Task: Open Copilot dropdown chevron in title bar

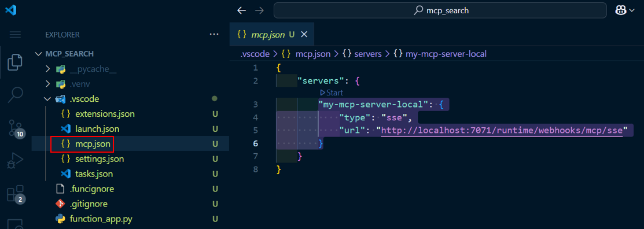Action: (x=632, y=11)
